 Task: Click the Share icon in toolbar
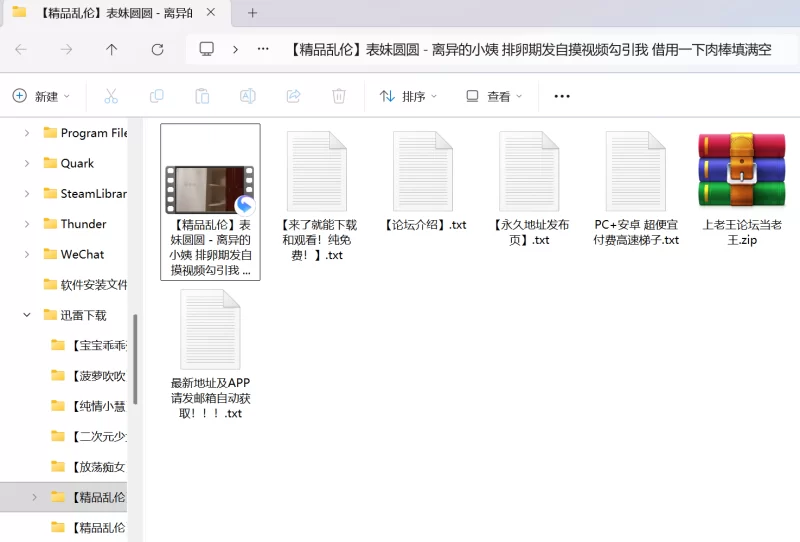[294, 96]
